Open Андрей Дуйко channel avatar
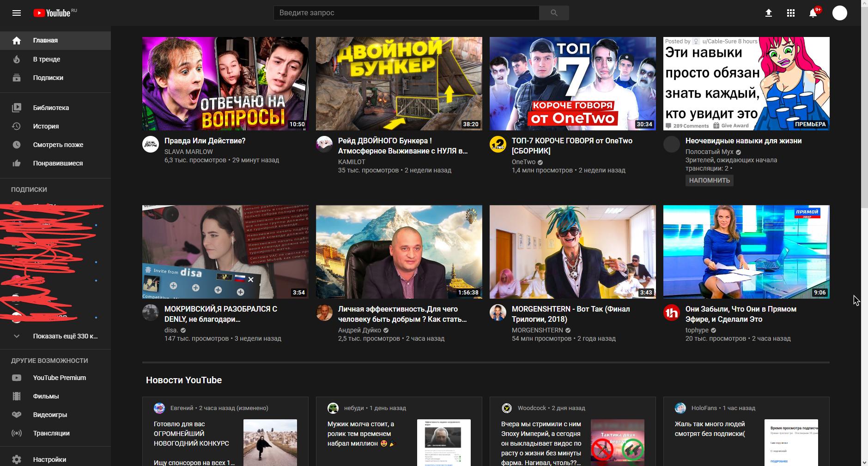 [x=324, y=313]
